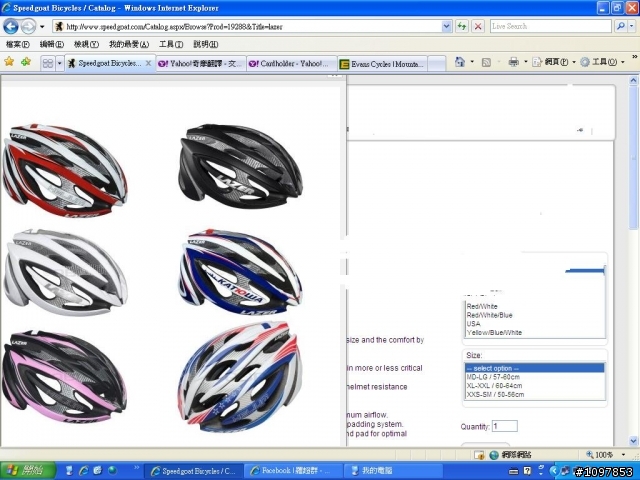Open Favorites Center star icon
The width and height of the screenshot is (640, 480).
tap(9, 62)
